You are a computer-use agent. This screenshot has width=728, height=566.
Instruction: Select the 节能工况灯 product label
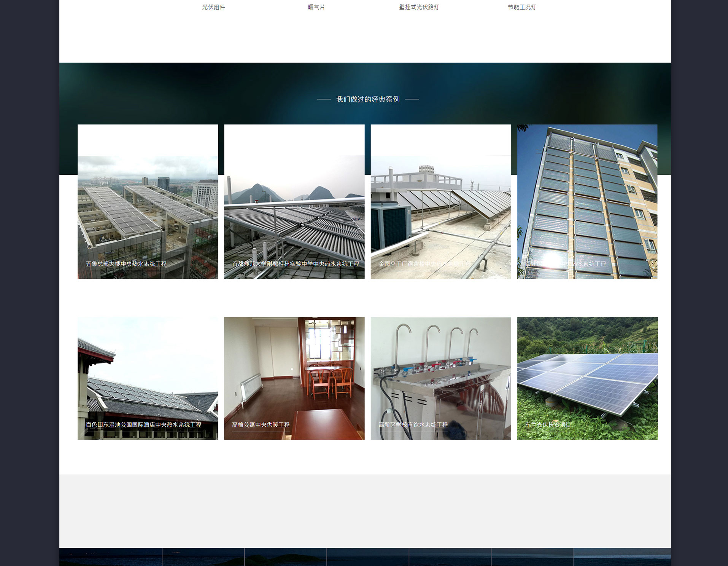[522, 7]
